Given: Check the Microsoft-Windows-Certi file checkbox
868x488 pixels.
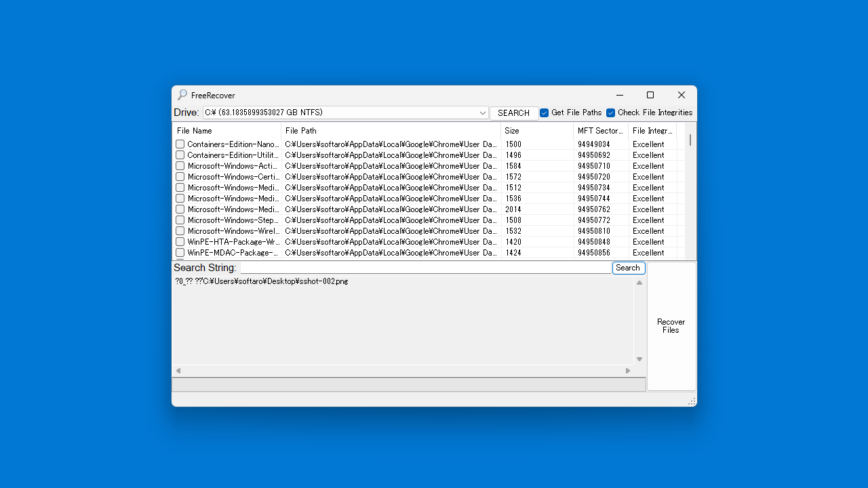Looking at the screenshot, I should pyautogui.click(x=180, y=177).
